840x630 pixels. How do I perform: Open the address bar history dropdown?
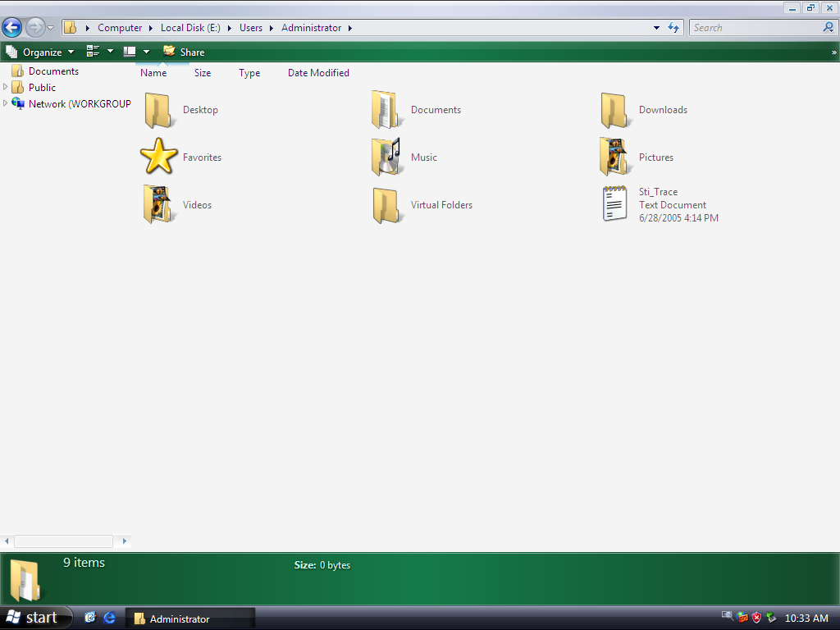(x=656, y=28)
